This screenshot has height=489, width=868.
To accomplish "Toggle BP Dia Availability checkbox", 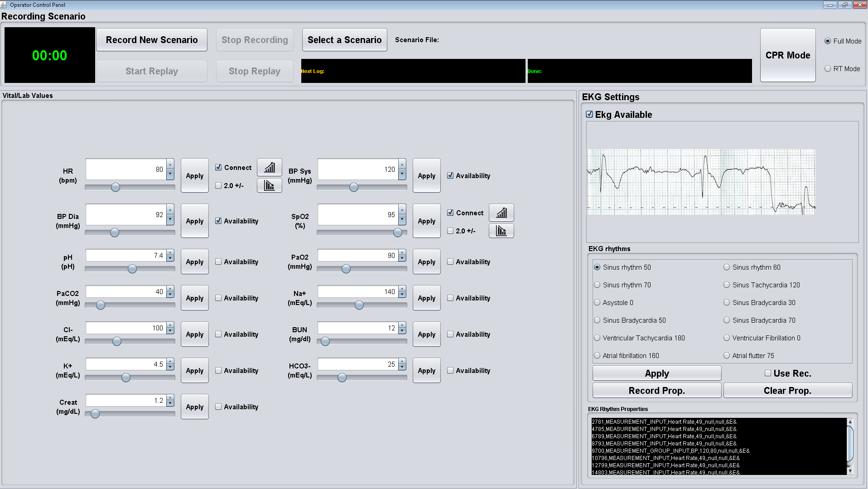I will coord(218,221).
